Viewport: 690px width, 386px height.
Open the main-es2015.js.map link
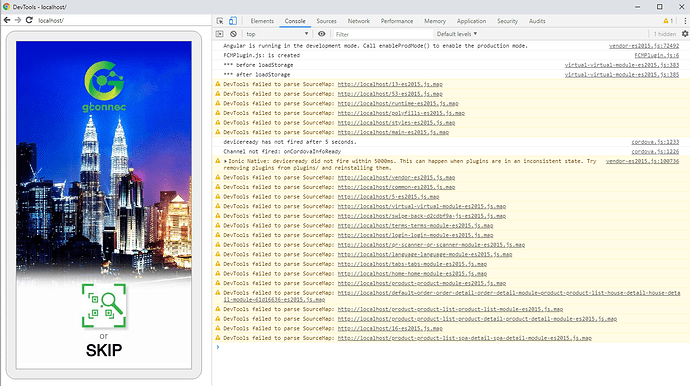393,132
